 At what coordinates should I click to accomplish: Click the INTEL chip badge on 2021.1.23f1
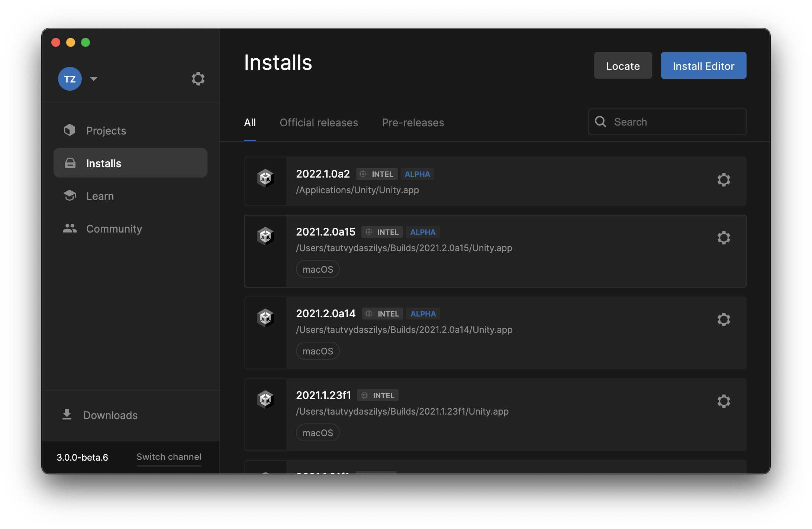(378, 395)
